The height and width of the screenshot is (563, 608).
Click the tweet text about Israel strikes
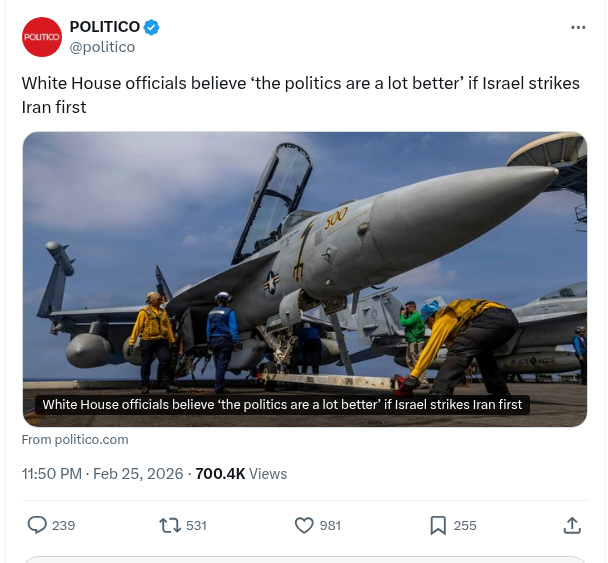[x=300, y=94]
